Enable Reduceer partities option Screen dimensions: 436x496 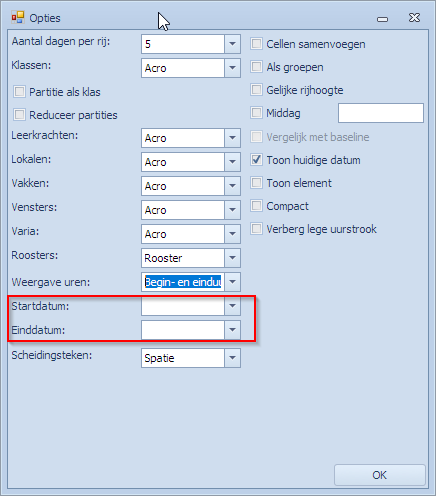[19, 115]
